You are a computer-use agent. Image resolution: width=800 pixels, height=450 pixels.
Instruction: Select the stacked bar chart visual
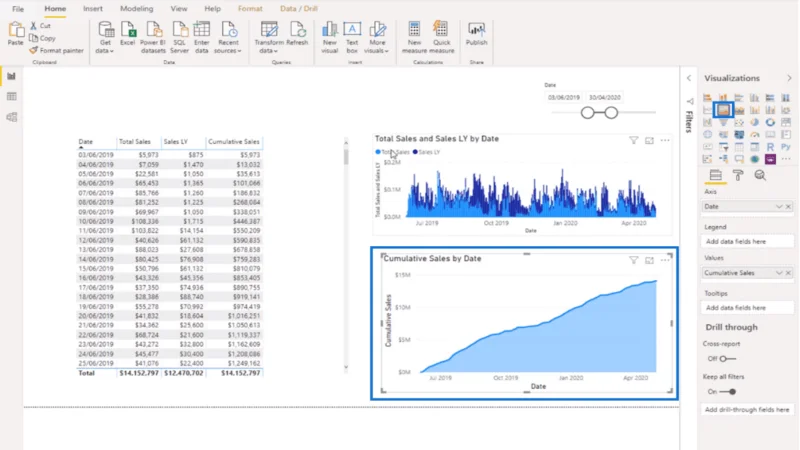pos(707,97)
